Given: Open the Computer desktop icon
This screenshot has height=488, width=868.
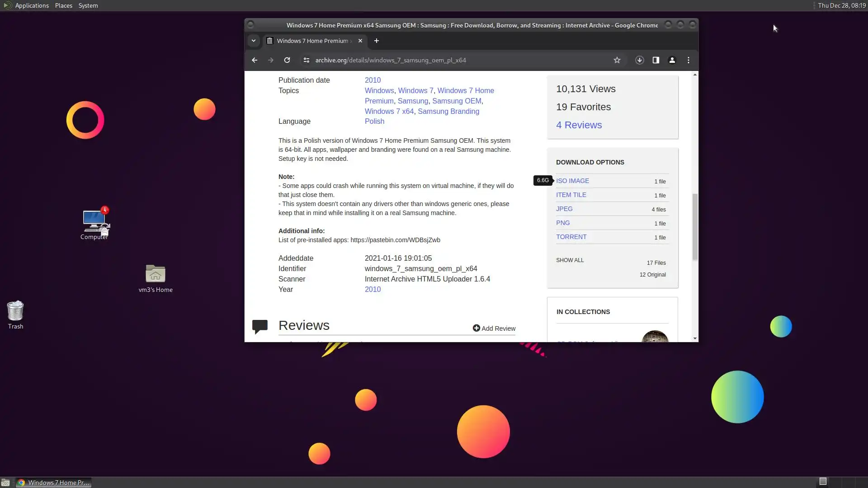Looking at the screenshot, I should click(x=94, y=221).
